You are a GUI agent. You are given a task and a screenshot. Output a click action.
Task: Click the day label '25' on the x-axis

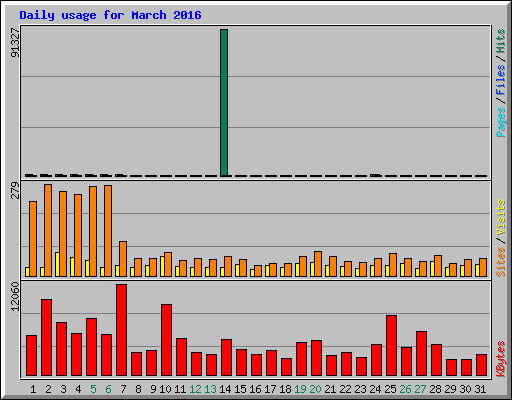(390, 389)
